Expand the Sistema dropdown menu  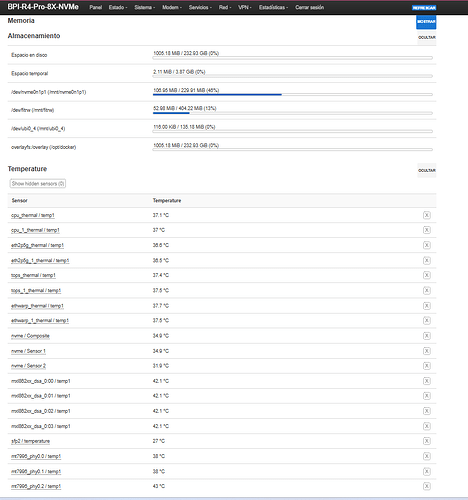point(145,7)
